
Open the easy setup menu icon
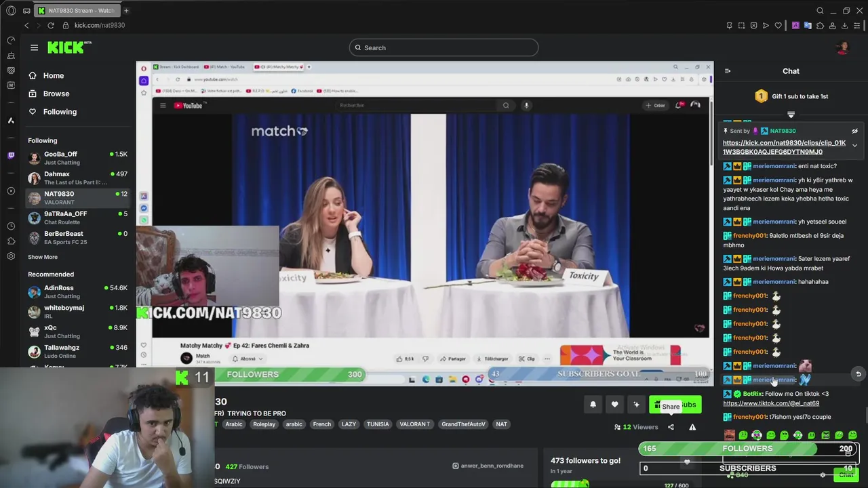coord(858,26)
